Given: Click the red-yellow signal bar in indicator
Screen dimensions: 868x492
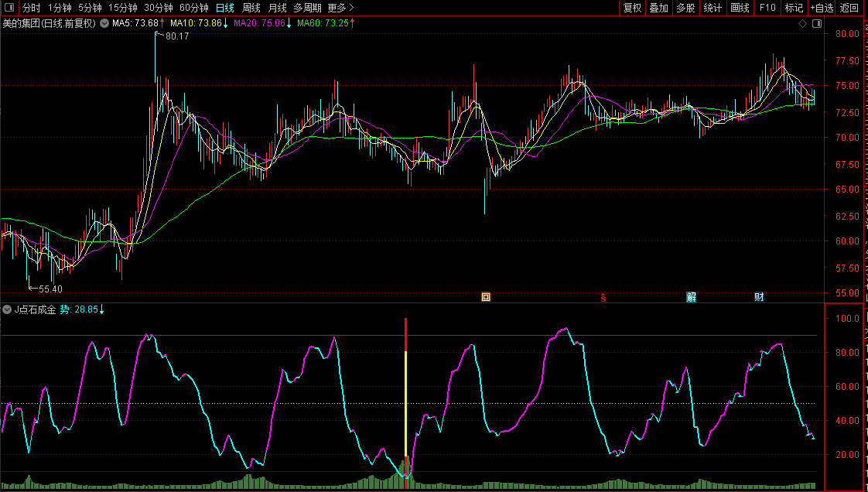Looking at the screenshot, I should click(x=405, y=402).
